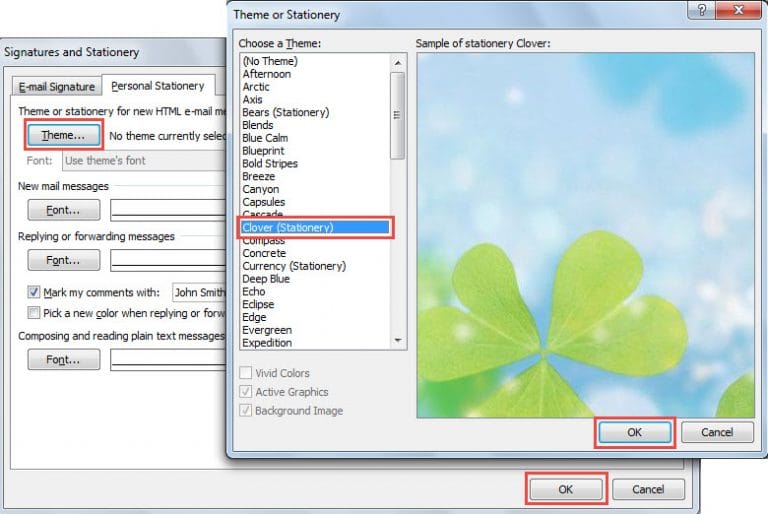768x514 pixels.
Task: Open the Use theme's font dropdown
Action: tap(144, 161)
